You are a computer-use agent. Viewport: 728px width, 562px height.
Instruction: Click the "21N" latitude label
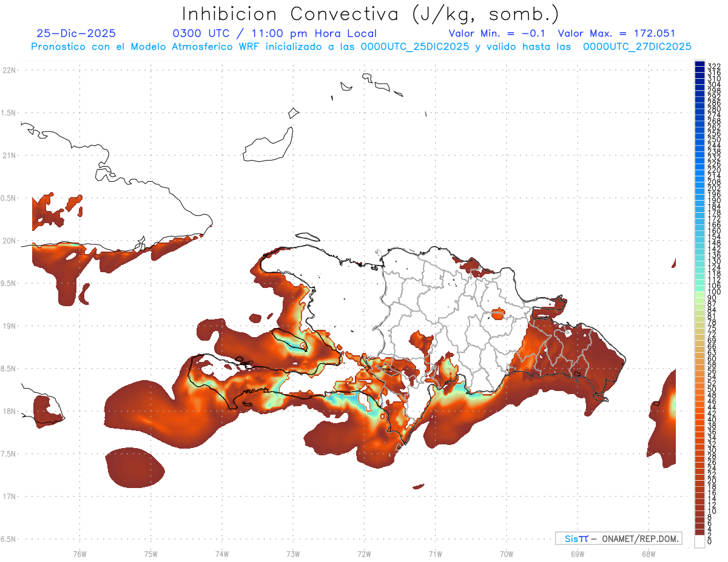point(8,155)
